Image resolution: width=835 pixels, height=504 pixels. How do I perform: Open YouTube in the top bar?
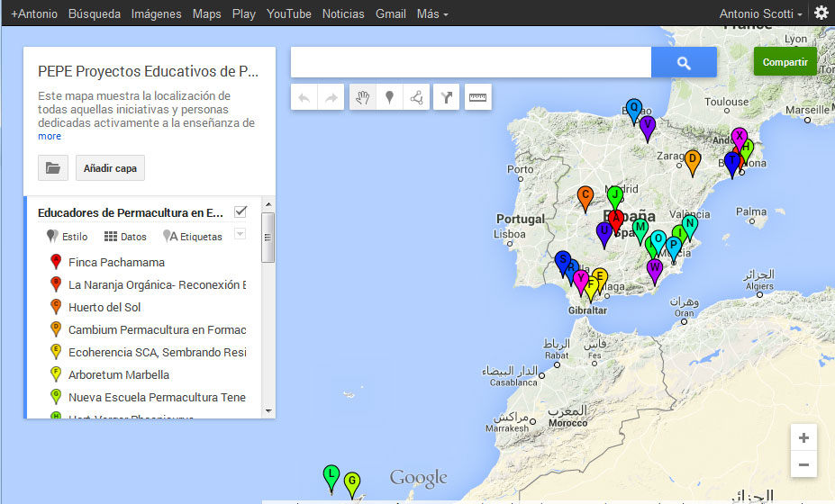[x=288, y=13]
